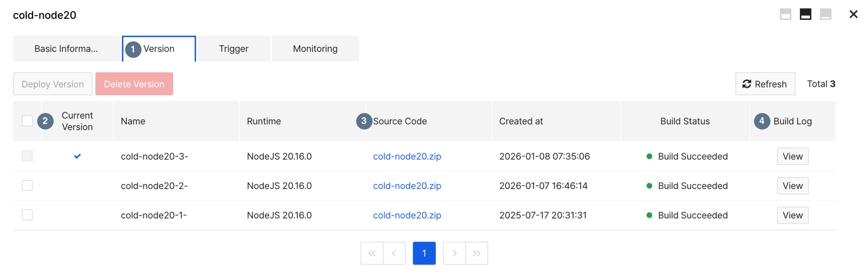The height and width of the screenshot is (276, 868).
Task: Select page 1 in pagination
Action: pos(424,253)
